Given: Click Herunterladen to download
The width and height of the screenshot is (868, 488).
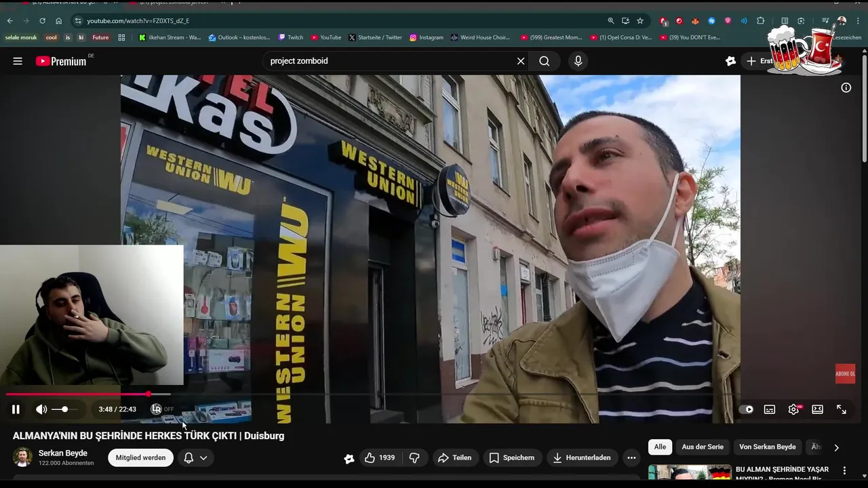Looking at the screenshot, I should 583,457.
